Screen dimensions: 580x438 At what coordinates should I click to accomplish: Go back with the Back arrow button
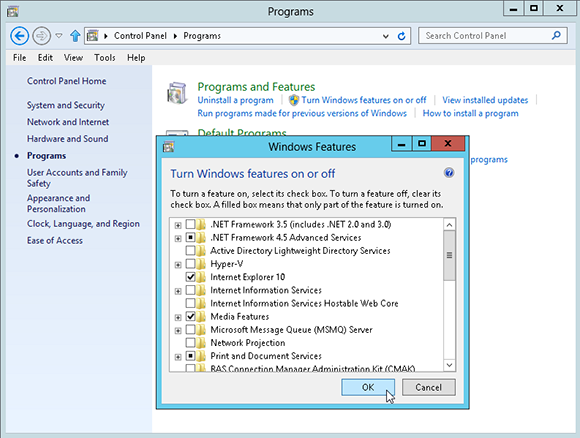19,36
